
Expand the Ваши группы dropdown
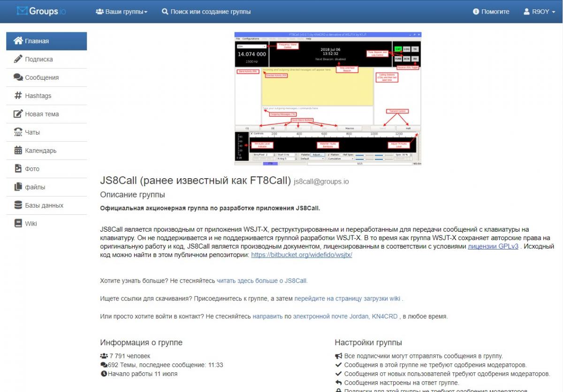(122, 12)
